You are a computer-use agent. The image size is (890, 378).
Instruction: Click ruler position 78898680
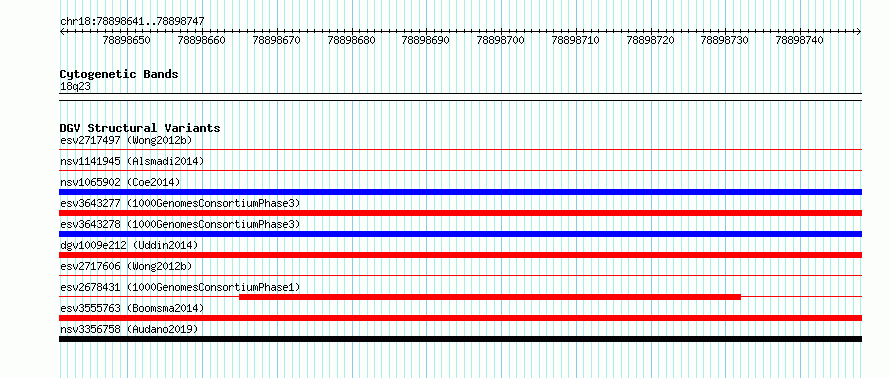pos(351,40)
